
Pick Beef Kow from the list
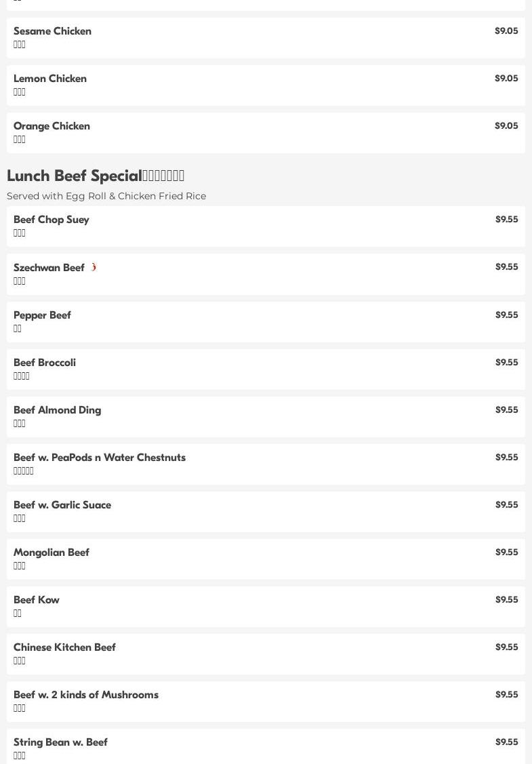[266, 607]
